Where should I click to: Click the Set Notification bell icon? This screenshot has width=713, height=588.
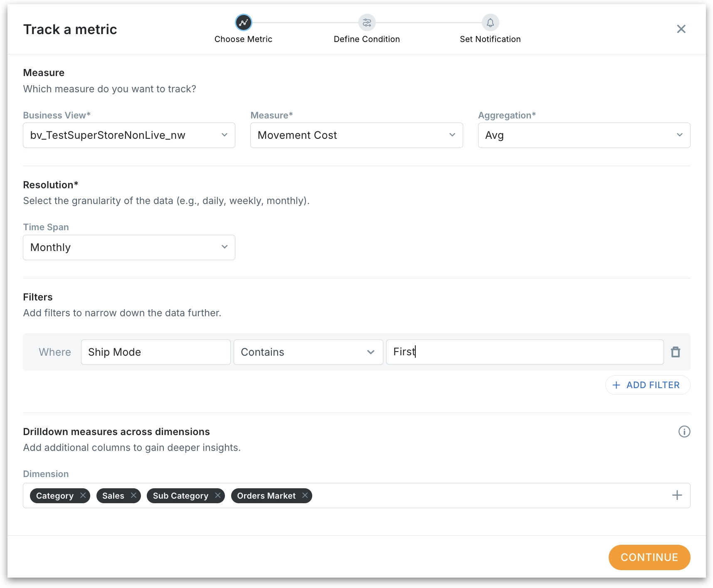coord(490,22)
